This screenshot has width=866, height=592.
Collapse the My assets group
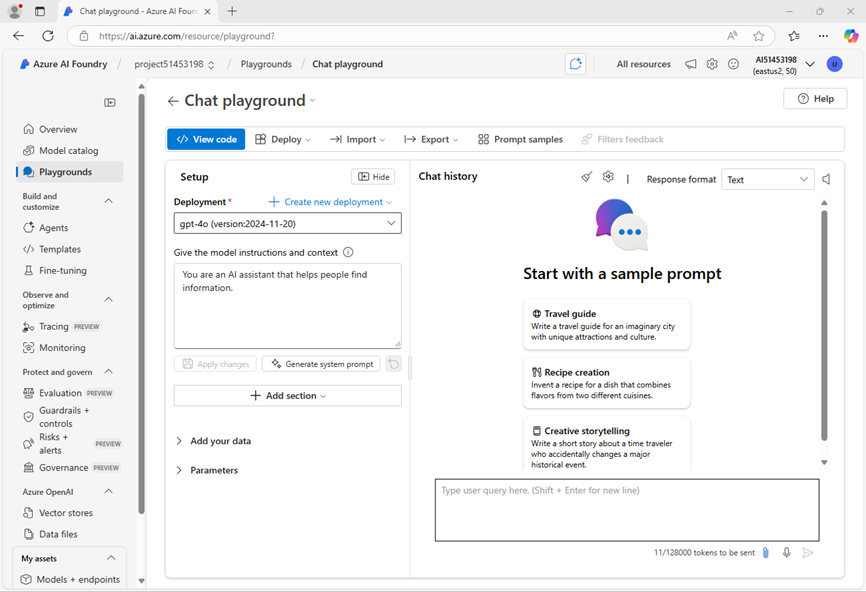coord(111,558)
